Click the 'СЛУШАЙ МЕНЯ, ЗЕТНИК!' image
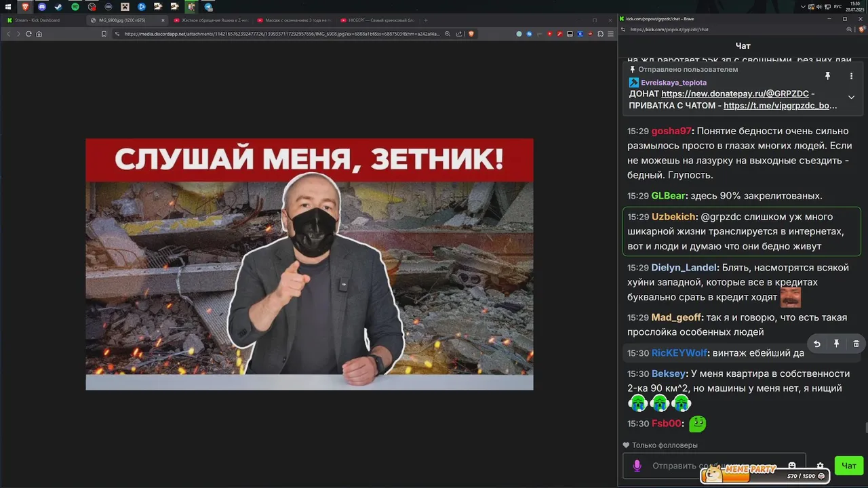868x488 pixels. 309,264
